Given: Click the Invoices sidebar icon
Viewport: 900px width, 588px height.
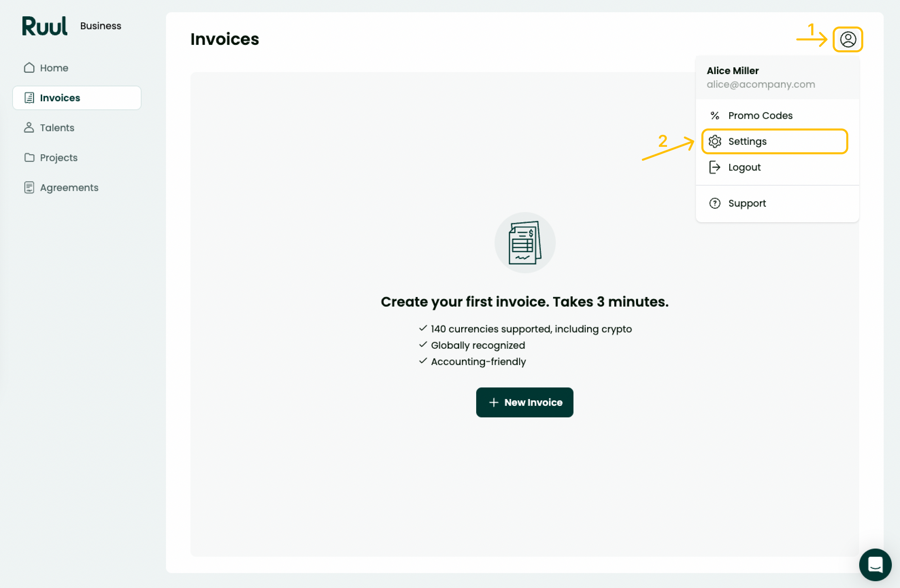Looking at the screenshot, I should [x=29, y=98].
